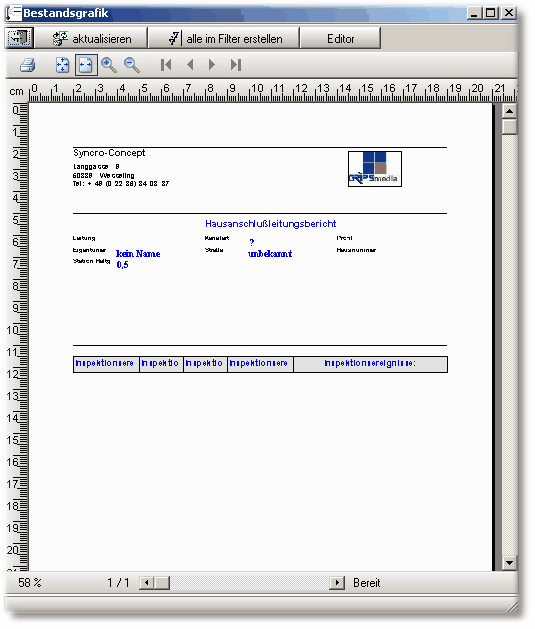This screenshot has width=535, height=629.
Task: Click the 1 / 1 page indicator
Action: (118, 582)
